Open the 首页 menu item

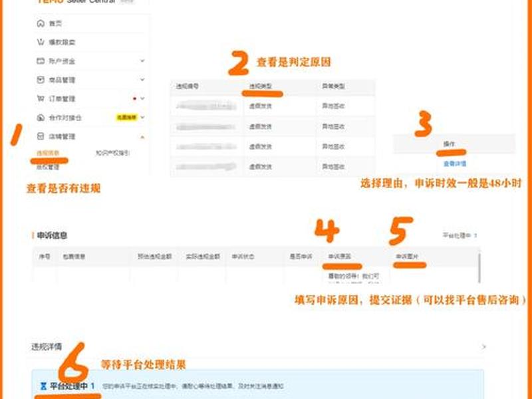(55, 23)
